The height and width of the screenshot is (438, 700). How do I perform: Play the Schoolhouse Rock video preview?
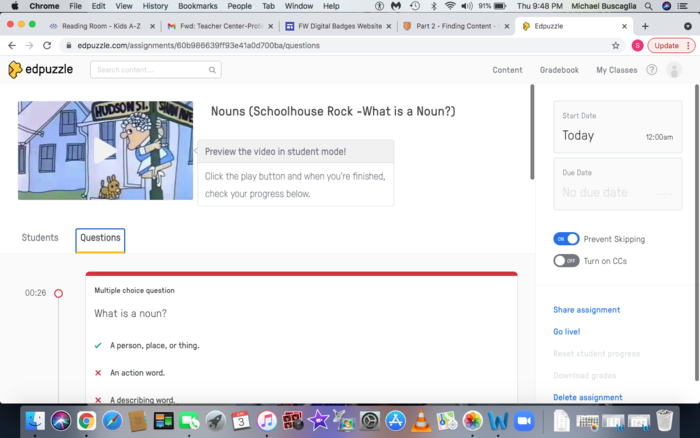pyautogui.click(x=105, y=150)
